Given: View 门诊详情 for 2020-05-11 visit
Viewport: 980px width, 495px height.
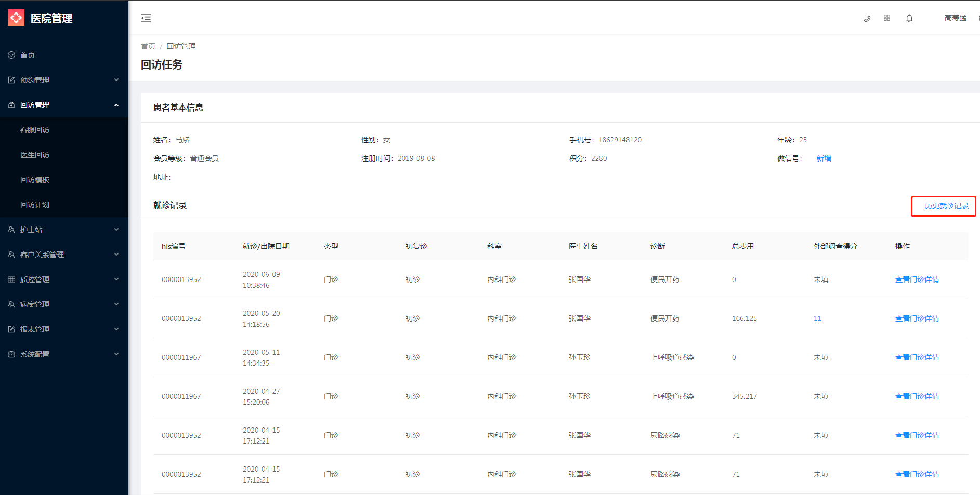Looking at the screenshot, I should pos(917,357).
